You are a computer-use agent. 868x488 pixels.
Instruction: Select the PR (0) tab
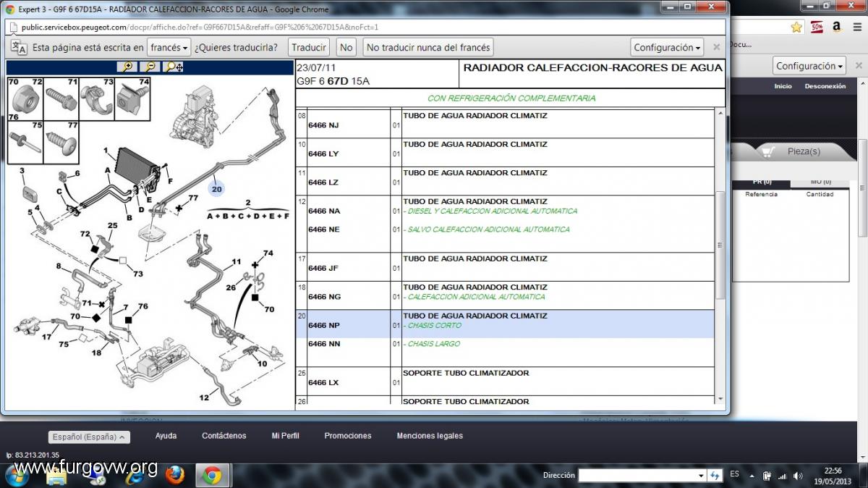click(762, 182)
